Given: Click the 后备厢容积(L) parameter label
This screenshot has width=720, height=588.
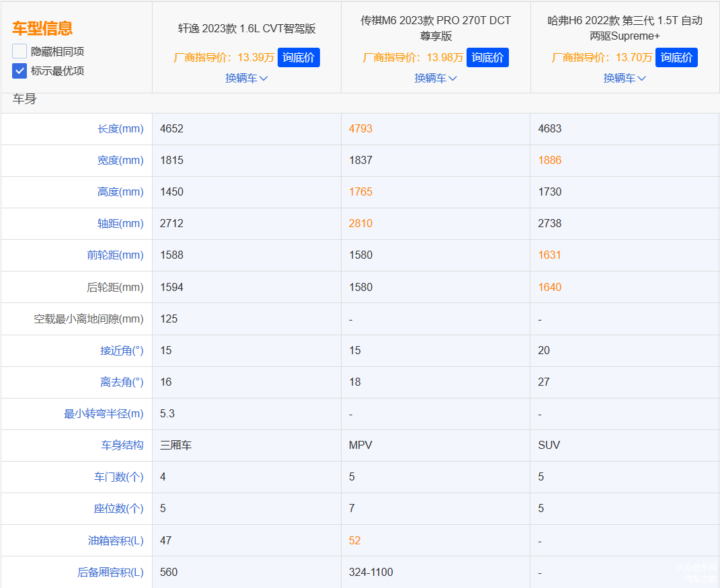Looking at the screenshot, I should coord(110,572).
